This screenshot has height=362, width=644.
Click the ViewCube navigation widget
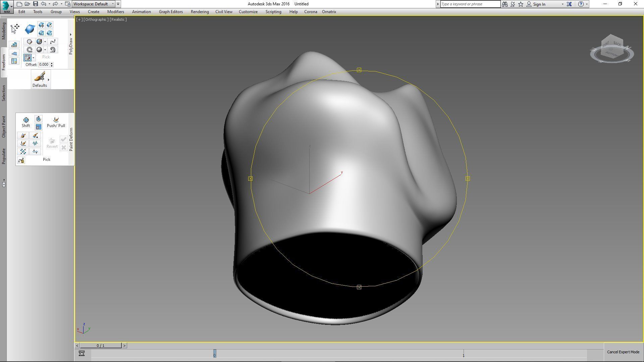point(612,49)
